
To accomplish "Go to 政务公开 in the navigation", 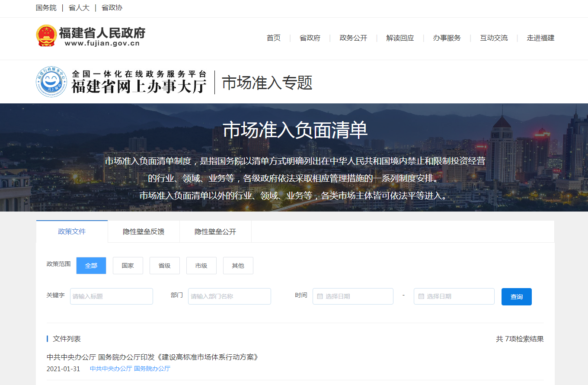I will (x=353, y=38).
